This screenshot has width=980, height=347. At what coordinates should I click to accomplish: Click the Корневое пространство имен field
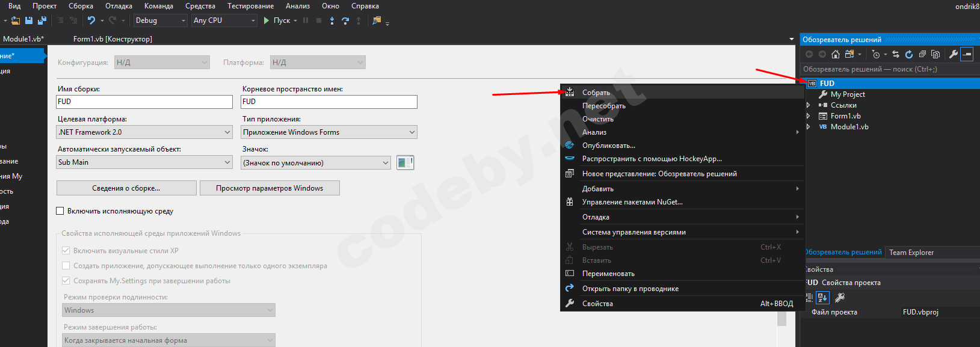[329, 102]
